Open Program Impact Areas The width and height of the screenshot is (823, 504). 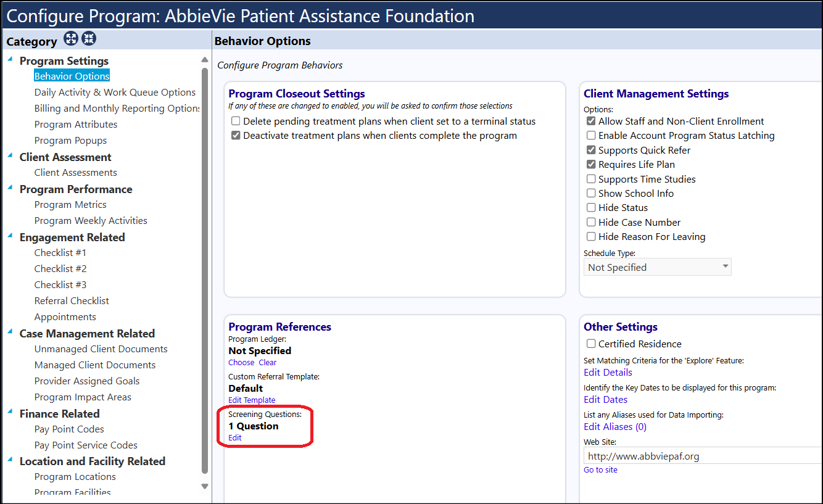tap(83, 397)
